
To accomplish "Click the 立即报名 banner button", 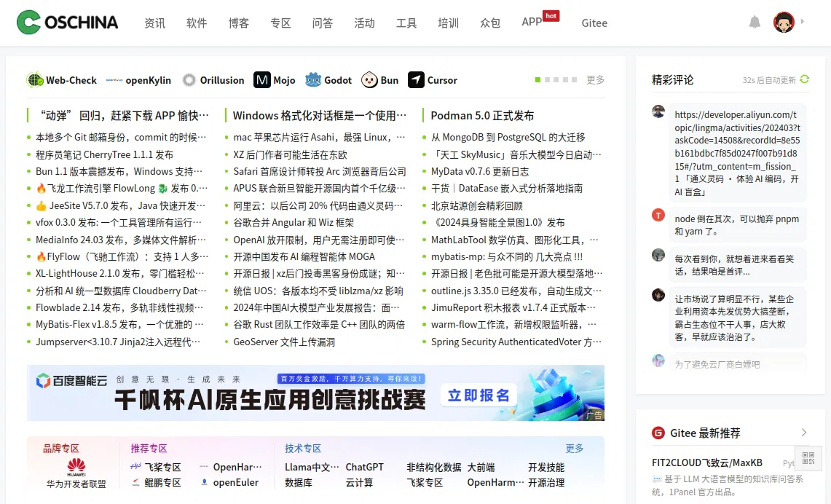I will [x=478, y=395].
